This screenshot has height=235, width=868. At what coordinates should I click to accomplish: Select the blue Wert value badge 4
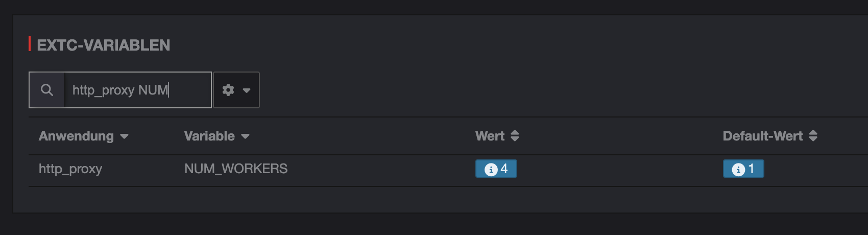pos(496,169)
